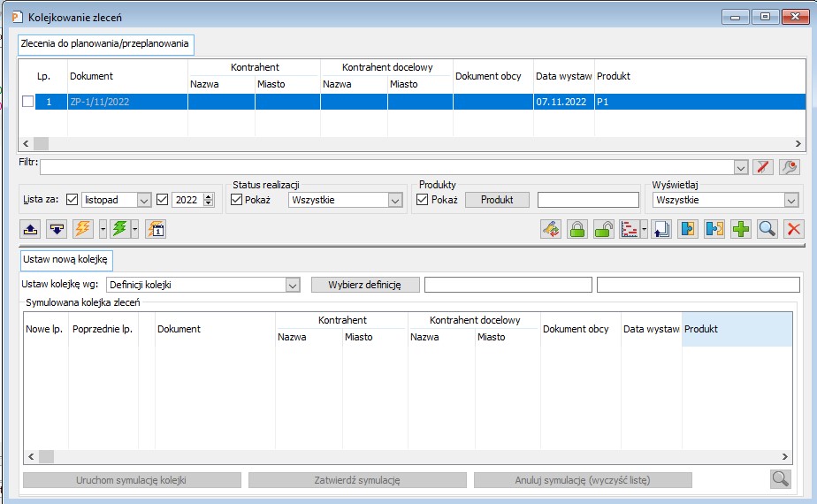Viewport: 817px width, 504px height.
Task: Open the month dropdown showing listopad
Action: pos(144,200)
